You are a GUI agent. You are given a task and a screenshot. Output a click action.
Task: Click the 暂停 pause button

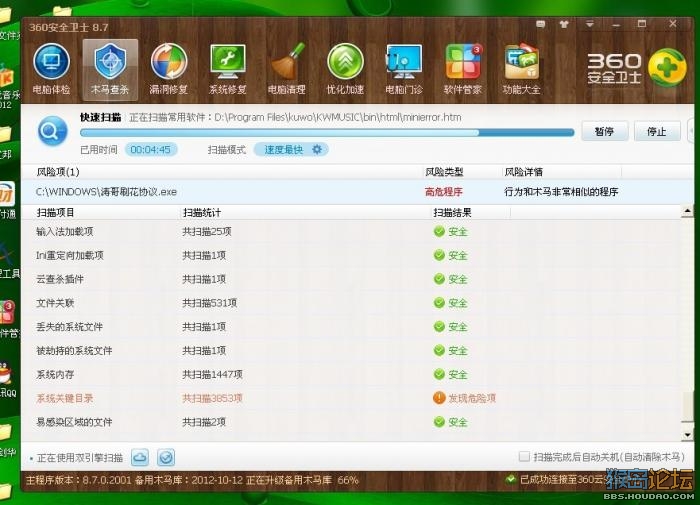(x=604, y=131)
